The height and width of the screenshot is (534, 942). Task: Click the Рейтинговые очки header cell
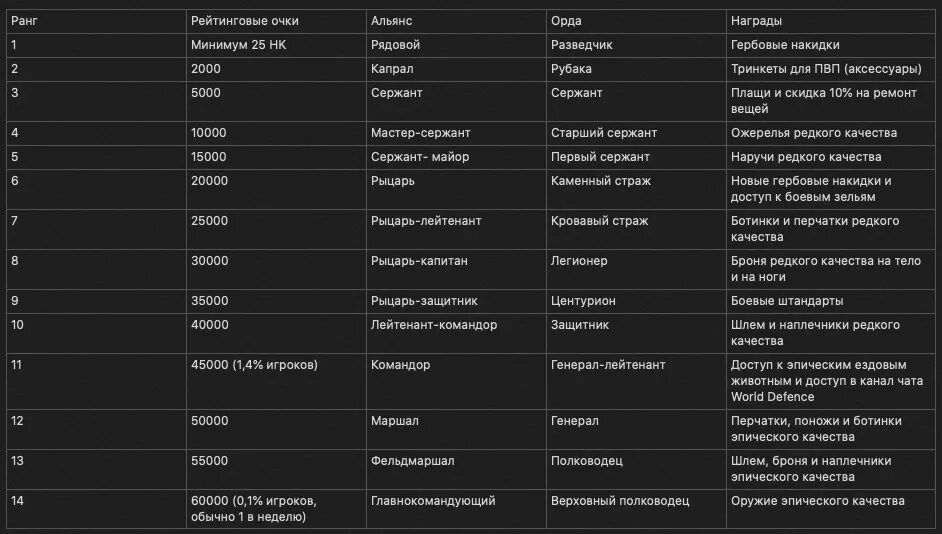pos(276,21)
